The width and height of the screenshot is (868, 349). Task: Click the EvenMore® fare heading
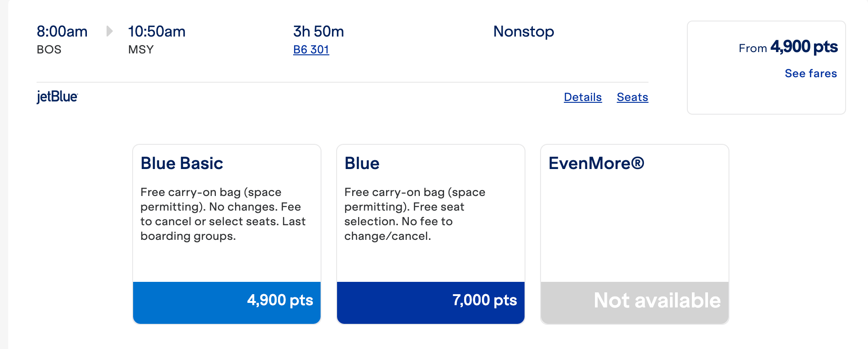tap(596, 163)
